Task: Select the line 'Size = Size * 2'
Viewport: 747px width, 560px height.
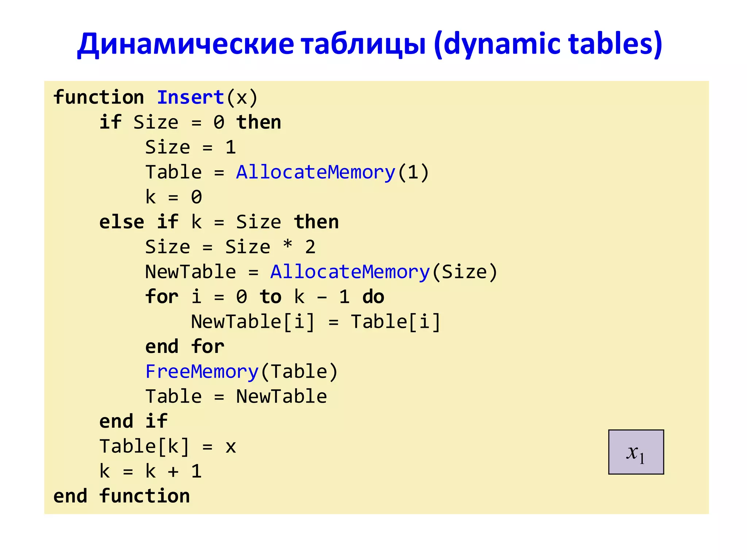Action: coord(230,247)
